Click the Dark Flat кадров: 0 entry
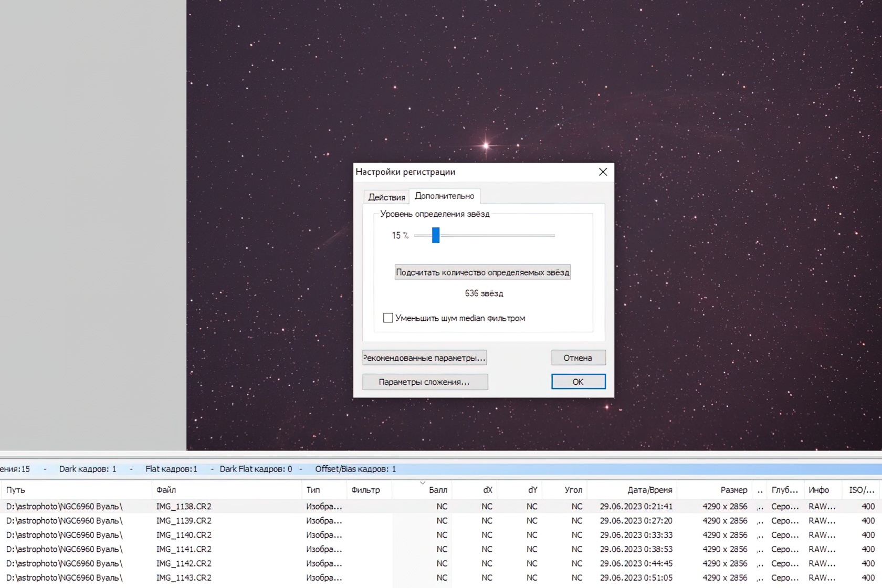 256,469
